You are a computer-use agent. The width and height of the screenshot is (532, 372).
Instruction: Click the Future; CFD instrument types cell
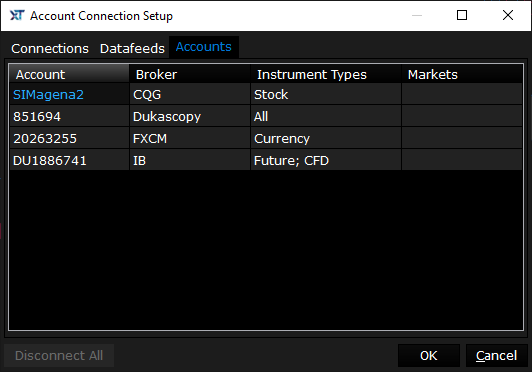326,160
